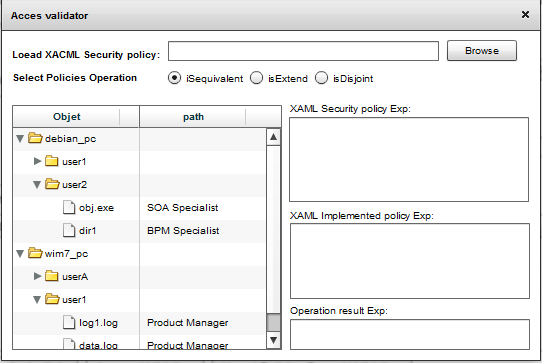Click the Operation result Exp field

pos(410,334)
